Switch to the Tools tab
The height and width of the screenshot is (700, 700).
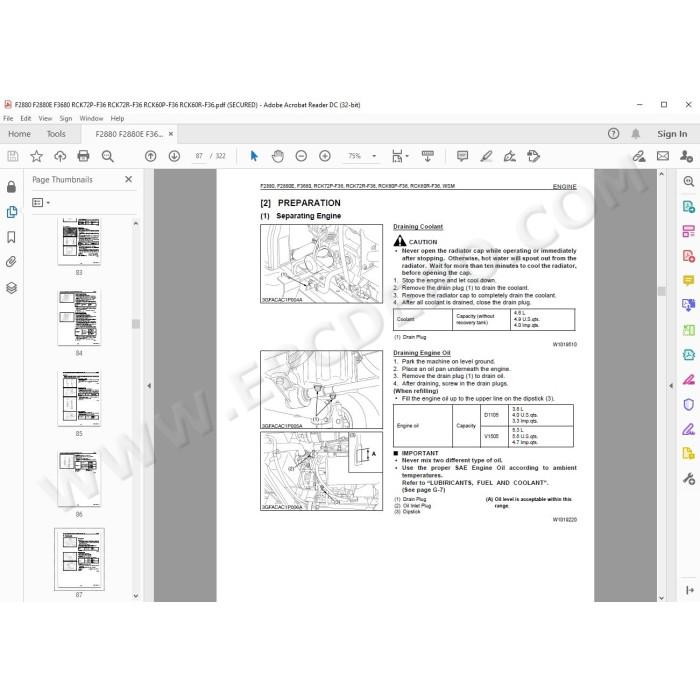tap(56, 134)
